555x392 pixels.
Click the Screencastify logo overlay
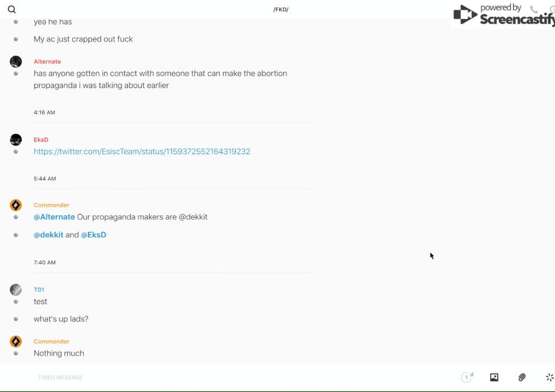[x=503, y=15]
